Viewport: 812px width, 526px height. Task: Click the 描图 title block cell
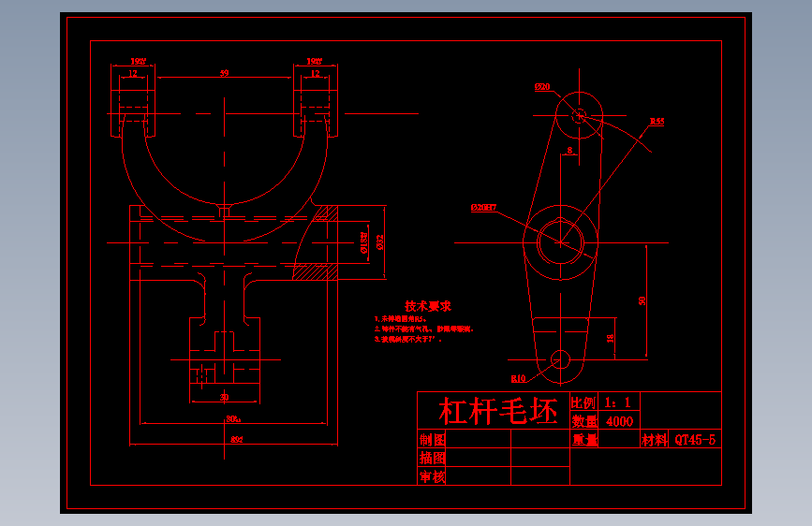click(x=433, y=459)
